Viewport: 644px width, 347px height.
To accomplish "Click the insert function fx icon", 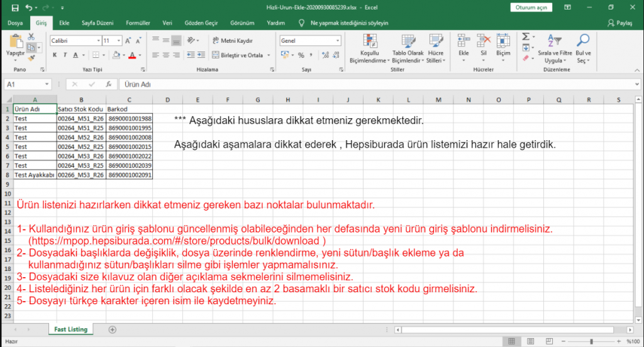I will click(x=108, y=84).
